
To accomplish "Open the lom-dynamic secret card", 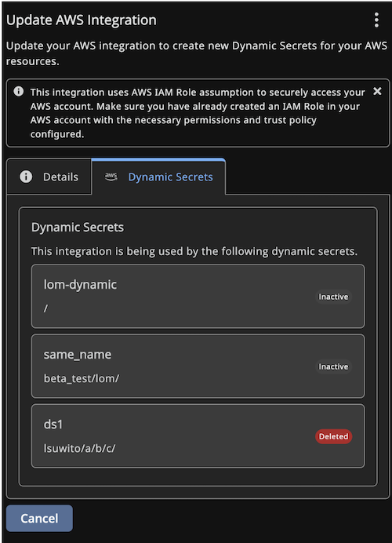I will tap(198, 297).
